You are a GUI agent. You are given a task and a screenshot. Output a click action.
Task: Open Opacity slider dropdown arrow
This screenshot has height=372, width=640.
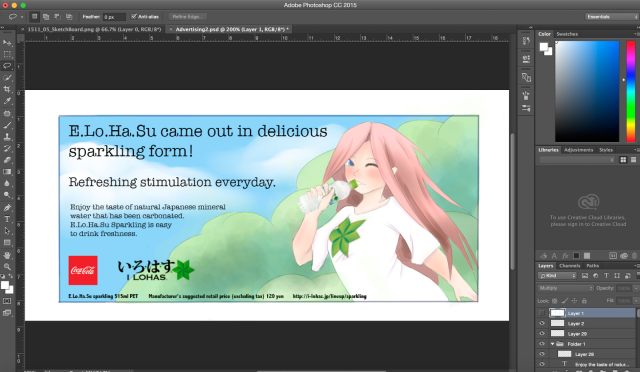point(636,288)
